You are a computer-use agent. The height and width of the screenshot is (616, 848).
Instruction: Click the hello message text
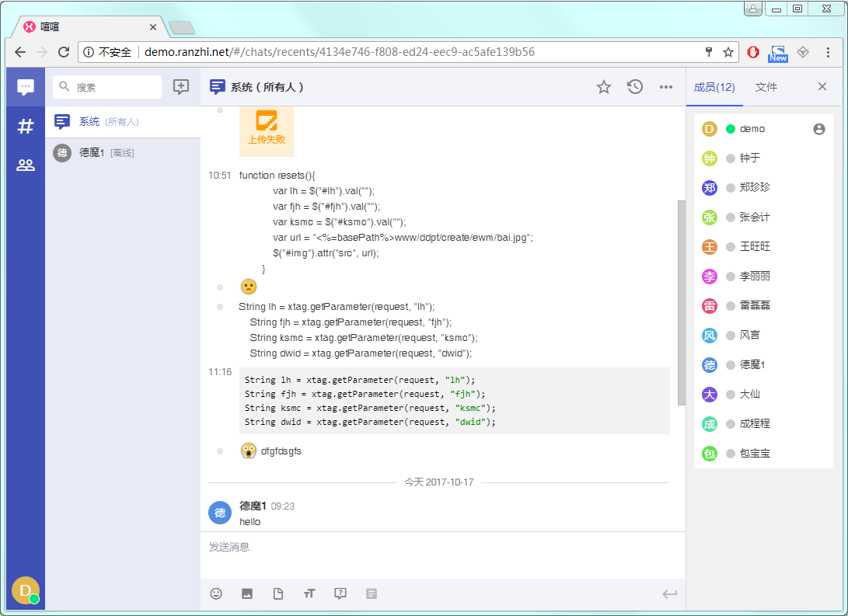(250, 522)
